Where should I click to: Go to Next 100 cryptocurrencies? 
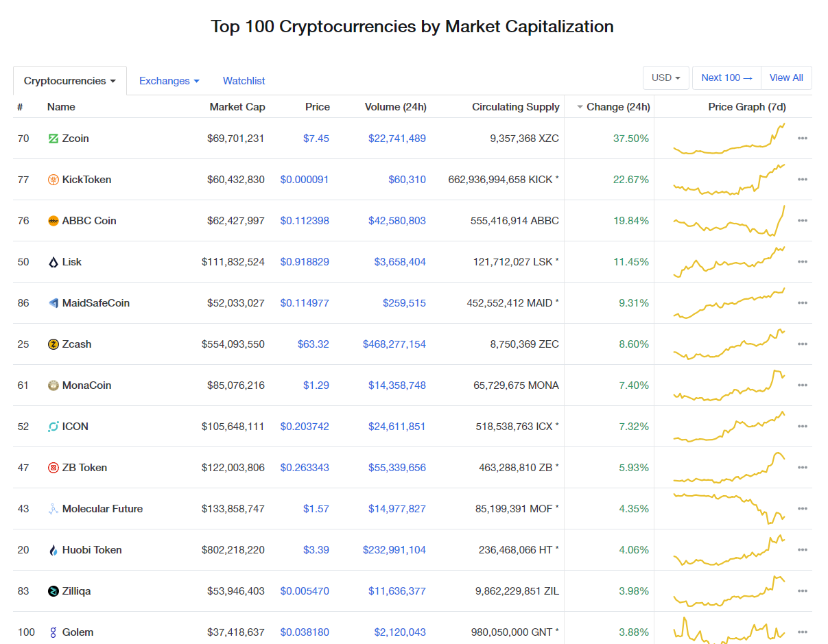(x=726, y=78)
